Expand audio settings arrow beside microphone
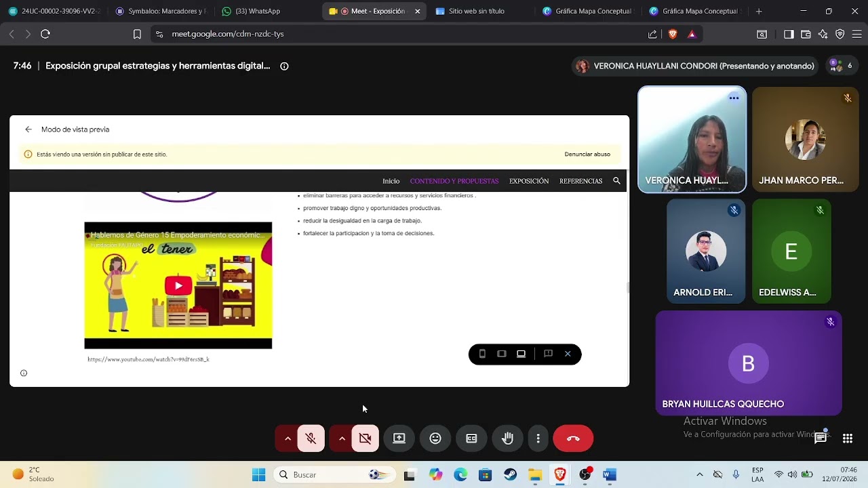This screenshot has width=868, height=488. click(x=288, y=439)
